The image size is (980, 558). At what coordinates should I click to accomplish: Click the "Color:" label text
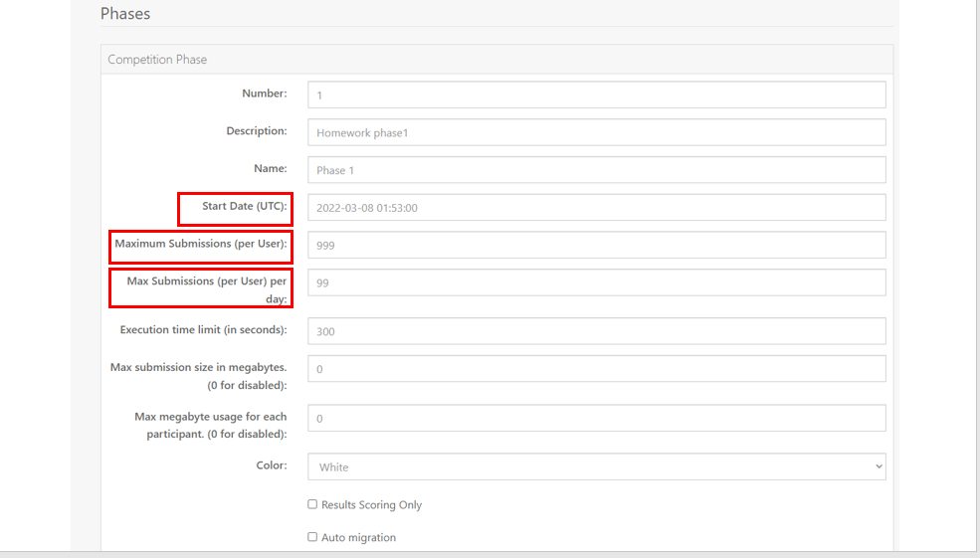click(272, 465)
